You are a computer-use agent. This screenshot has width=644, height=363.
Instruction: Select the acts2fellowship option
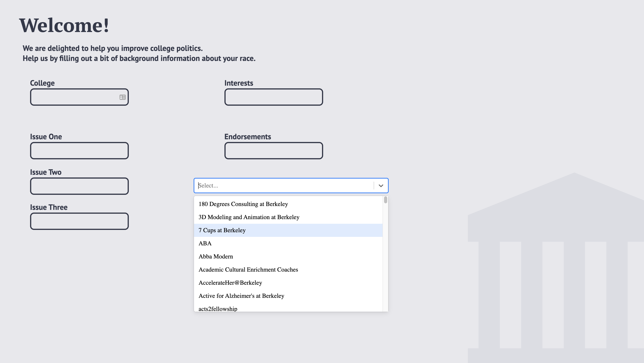point(218,308)
